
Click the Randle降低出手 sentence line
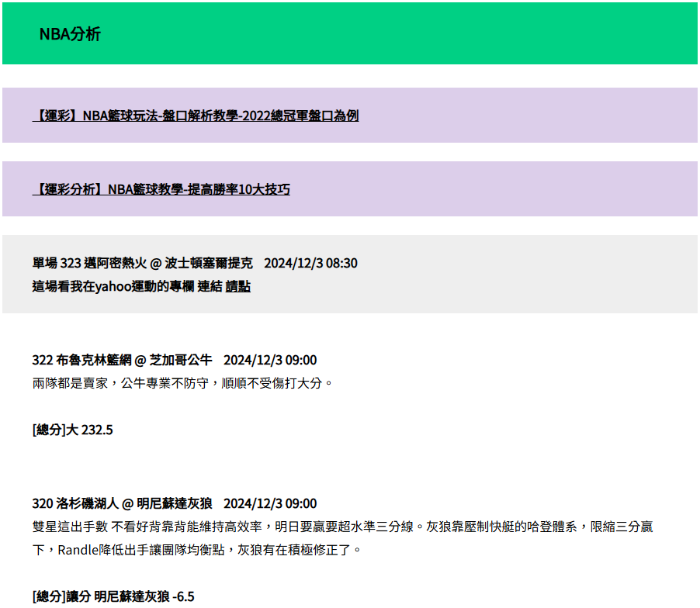coord(196,550)
